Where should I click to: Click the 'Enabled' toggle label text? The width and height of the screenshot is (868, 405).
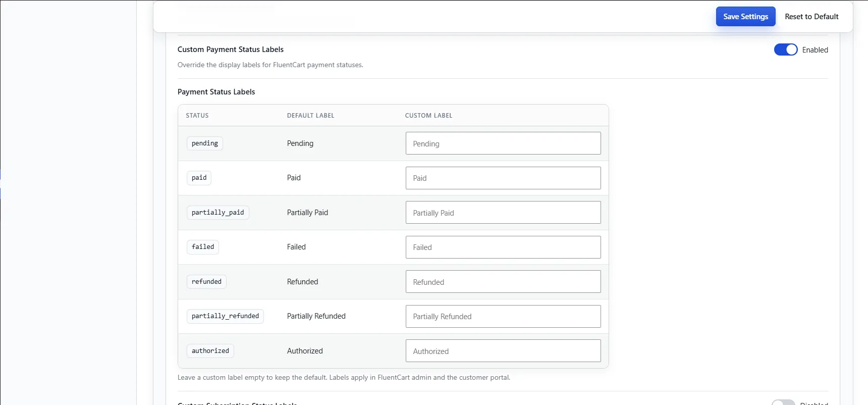pos(815,50)
